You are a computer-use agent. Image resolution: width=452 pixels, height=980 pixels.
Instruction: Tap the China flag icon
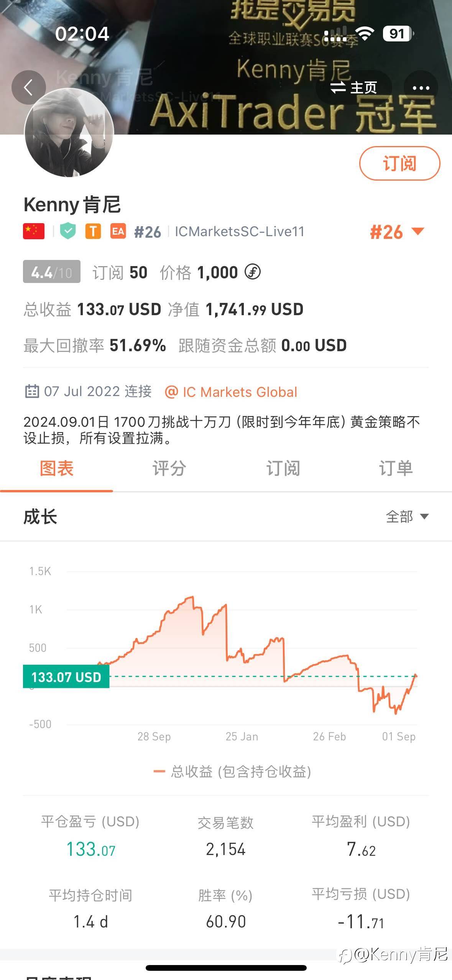coord(34,231)
